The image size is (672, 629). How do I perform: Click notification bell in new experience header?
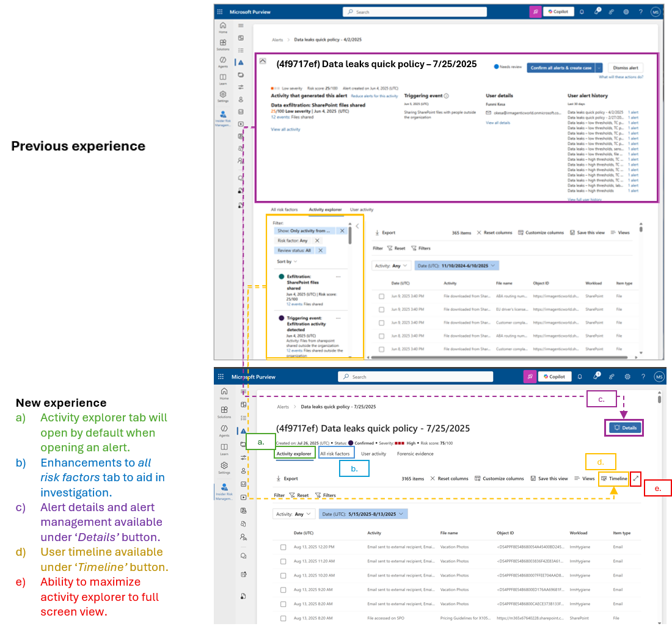pos(580,377)
